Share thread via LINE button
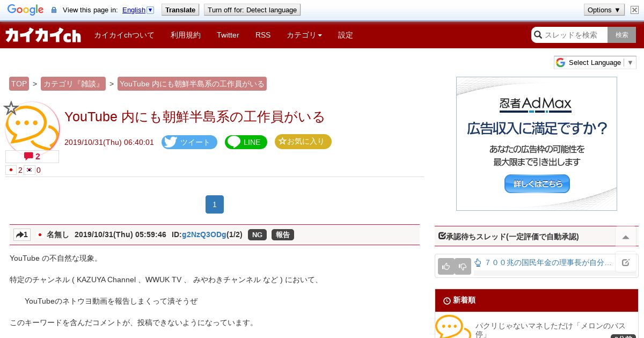 tap(246, 142)
